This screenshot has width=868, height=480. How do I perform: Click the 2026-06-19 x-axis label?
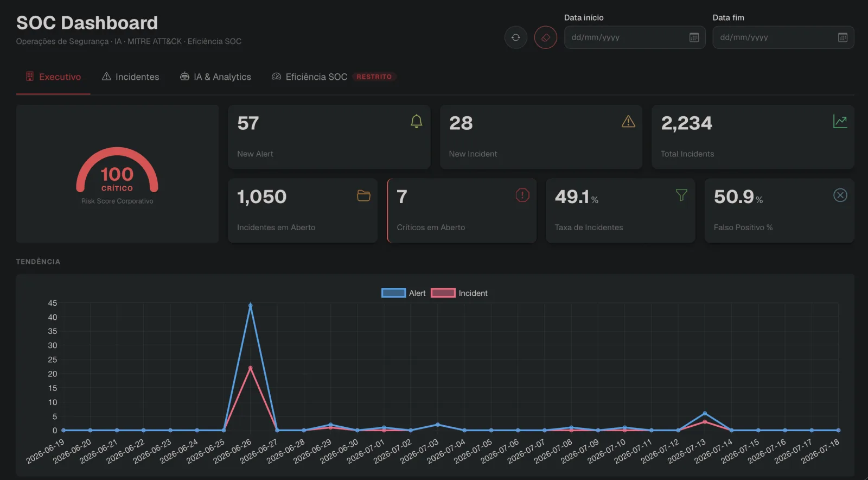pyautogui.click(x=46, y=451)
